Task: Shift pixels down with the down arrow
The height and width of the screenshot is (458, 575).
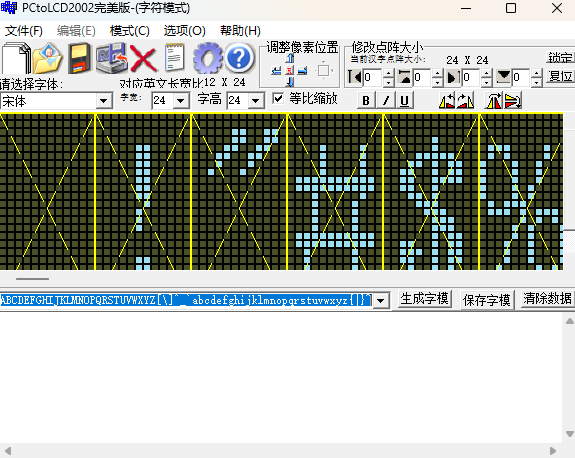Action: click(x=290, y=81)
